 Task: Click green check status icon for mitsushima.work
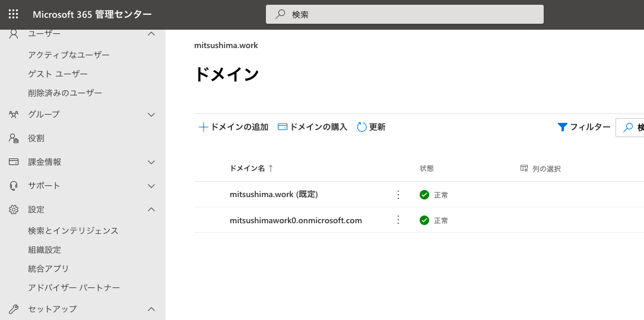[x=424, y=195]
